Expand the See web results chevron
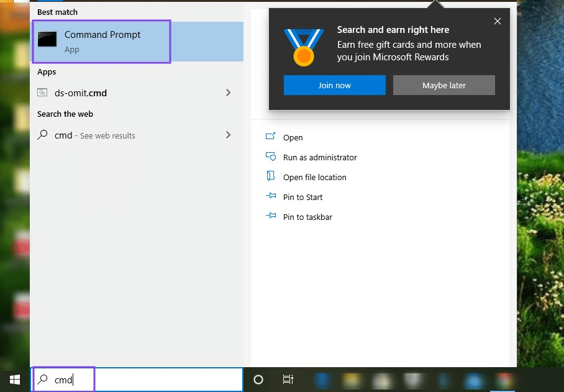The width and height of the screenshot is (564, 392). click(x=228, y=135)
